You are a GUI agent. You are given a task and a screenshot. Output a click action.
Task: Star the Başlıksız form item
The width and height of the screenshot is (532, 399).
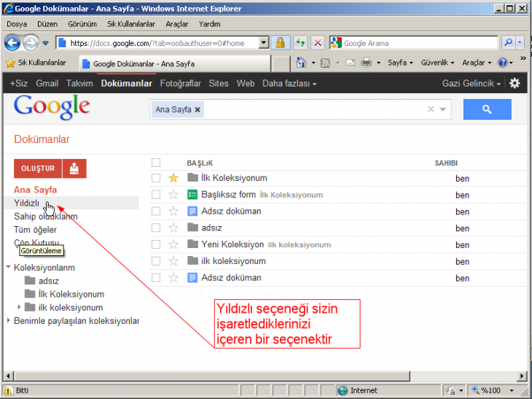coord(173,195)
